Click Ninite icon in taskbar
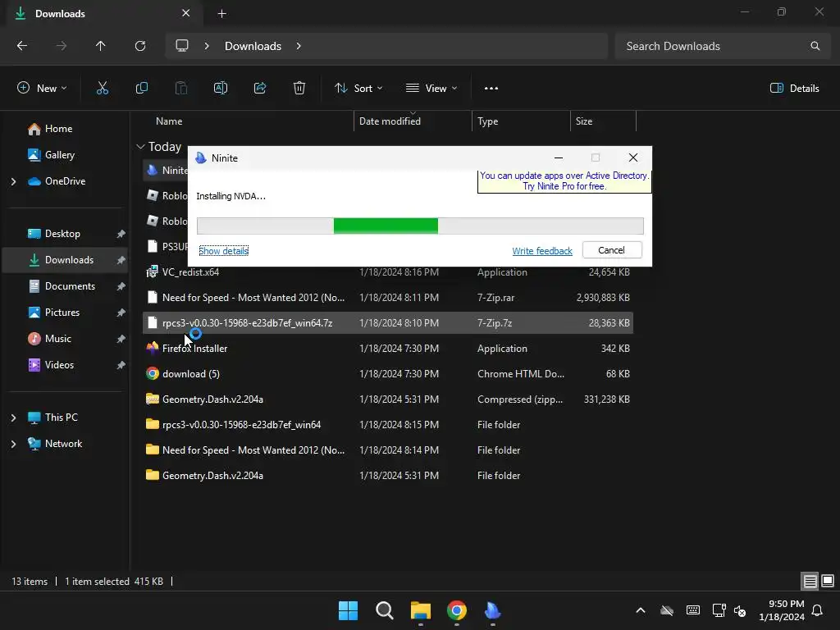This screenshot has height=630, width=840. pos(493,610)
